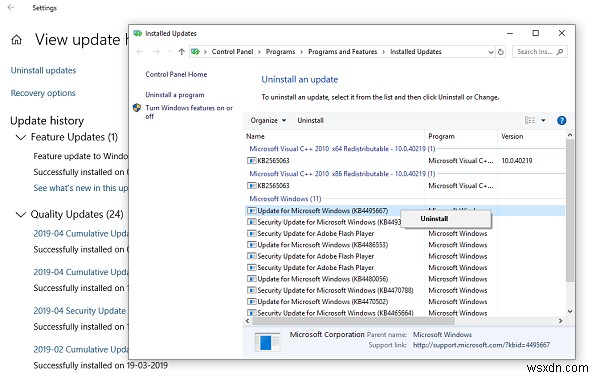Click Uninstall in the toolbar
This screenshot has width=600, height=378.
[x=310, y=121]
